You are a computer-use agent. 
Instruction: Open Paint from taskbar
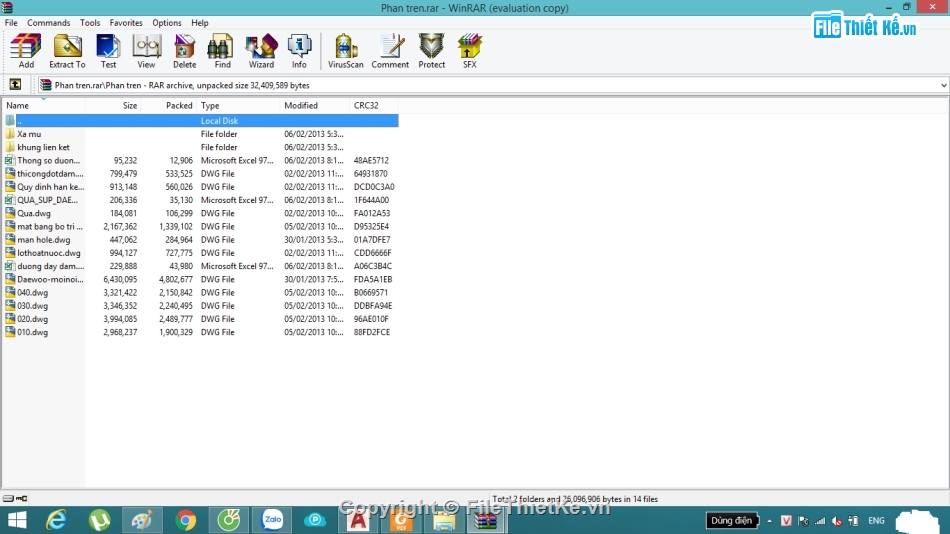(142, 521)
